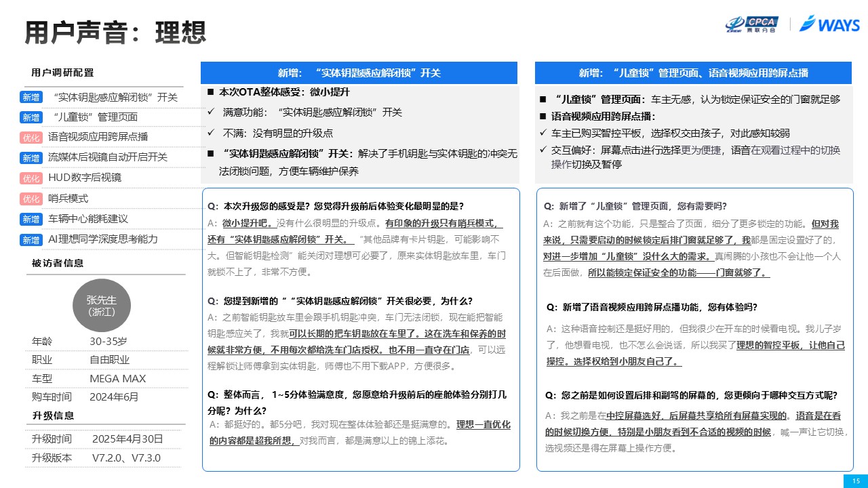Select list item 车辆中心能耗建议
Screen dimensions: 868x488
pos(88,219)
